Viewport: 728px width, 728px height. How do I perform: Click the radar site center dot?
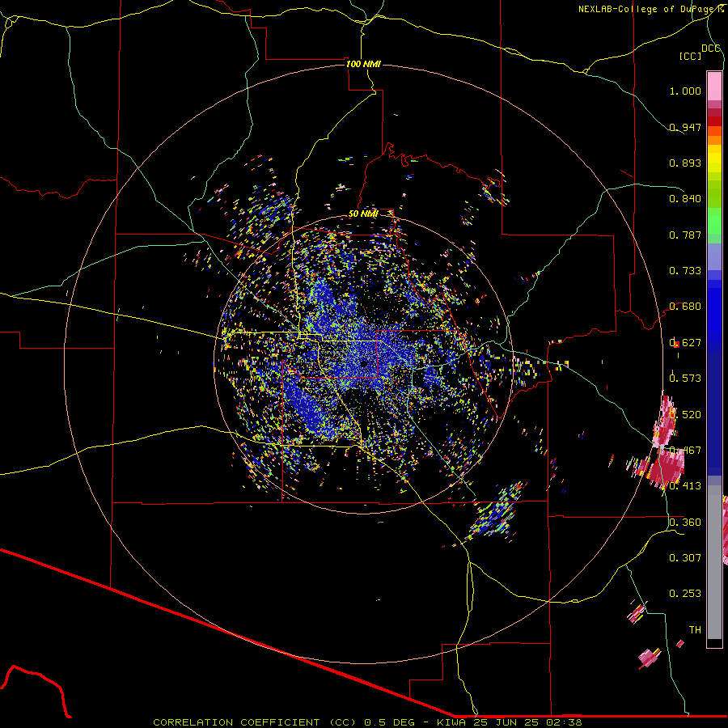(364, 363)
